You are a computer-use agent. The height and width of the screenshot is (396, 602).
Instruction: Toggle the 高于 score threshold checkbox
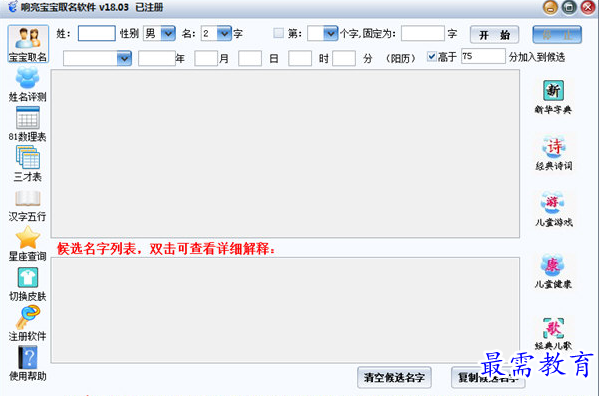(x=432, y=57)
